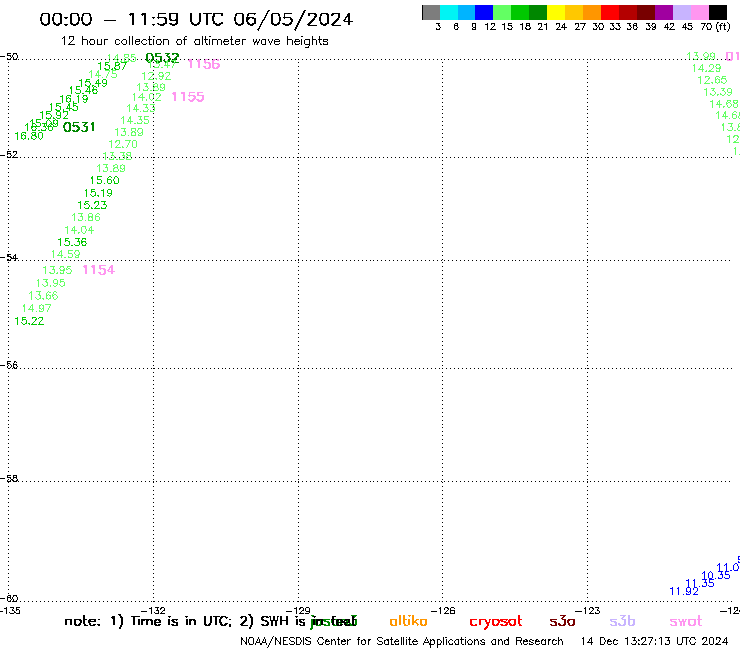Image resolution: width=740 pixels, height=650 pixels.
Task: Select the bright red swatch in the legend bar
Action: (x=610, y=12)
